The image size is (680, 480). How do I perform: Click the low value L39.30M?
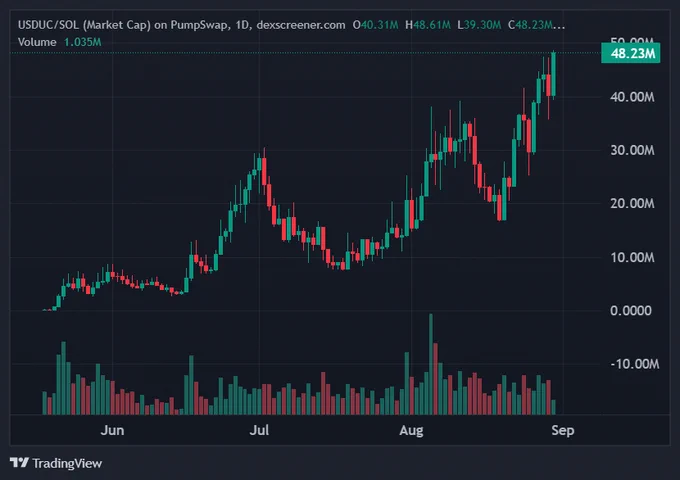click(x=479, y=25)
